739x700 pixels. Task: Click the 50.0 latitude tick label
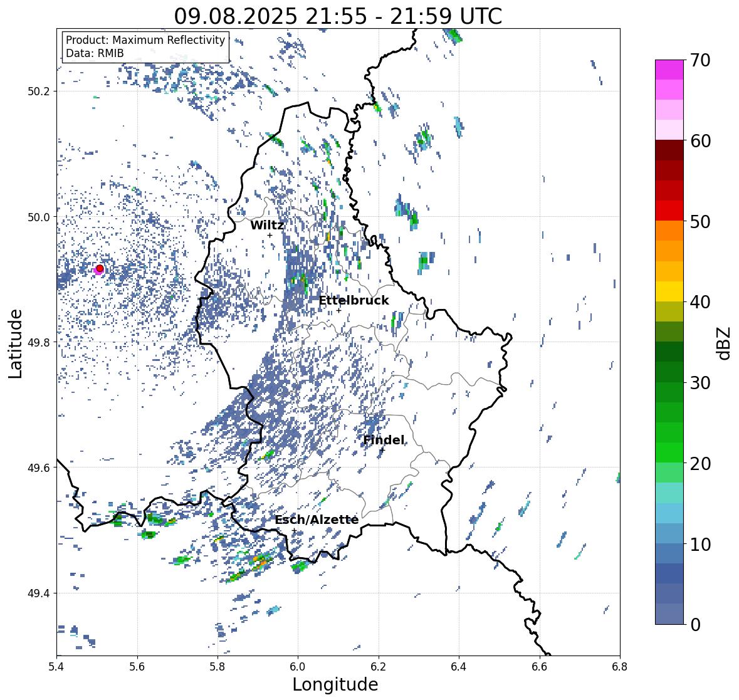click(39, 217)
